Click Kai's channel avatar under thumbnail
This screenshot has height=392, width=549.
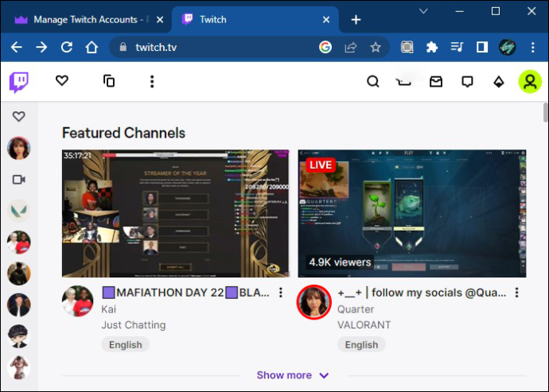pos(78,301)
